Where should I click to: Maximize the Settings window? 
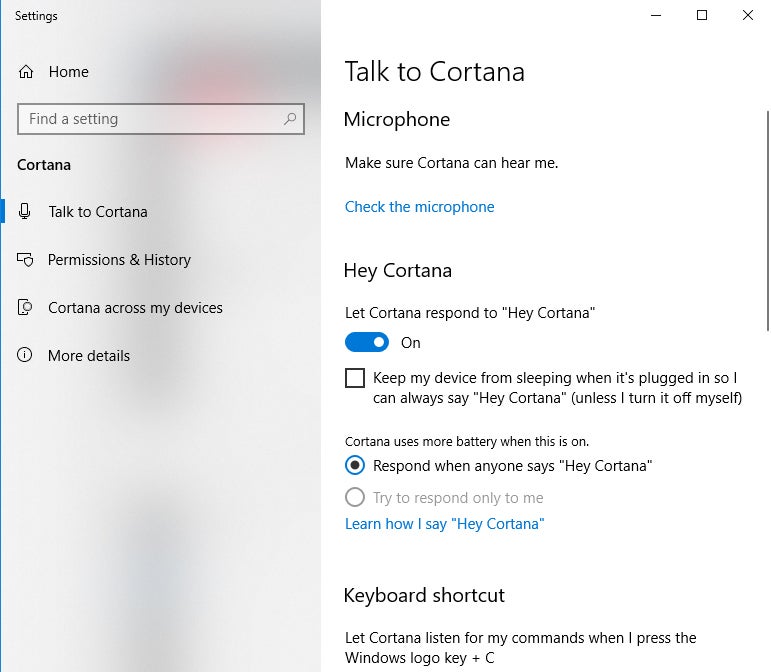pos(702,15)
